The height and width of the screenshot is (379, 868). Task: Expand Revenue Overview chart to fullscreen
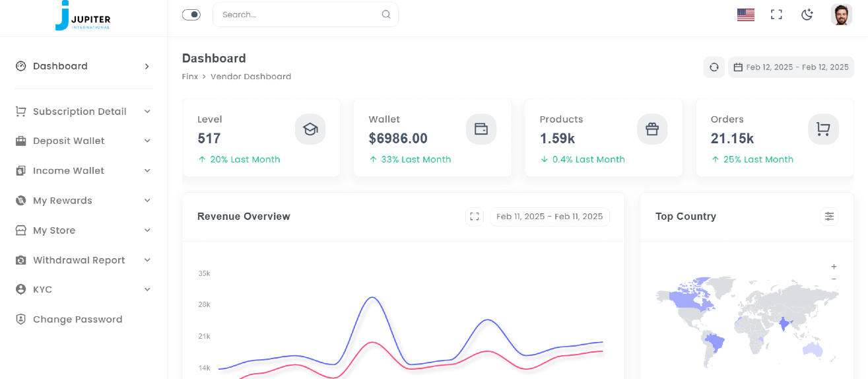(x=474, y=217)
